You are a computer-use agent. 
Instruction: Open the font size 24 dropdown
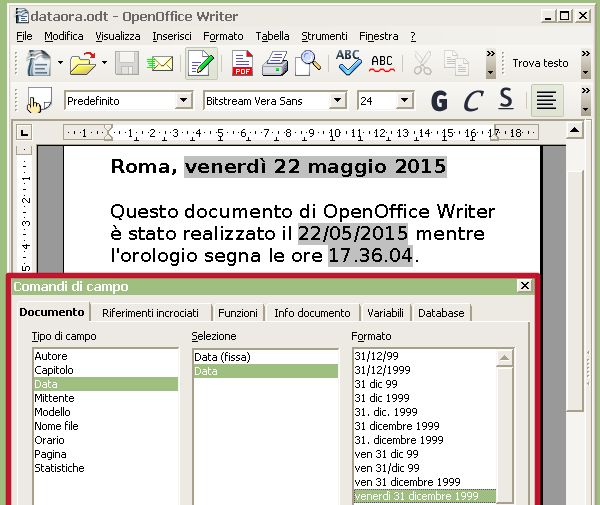pos(404,100)
